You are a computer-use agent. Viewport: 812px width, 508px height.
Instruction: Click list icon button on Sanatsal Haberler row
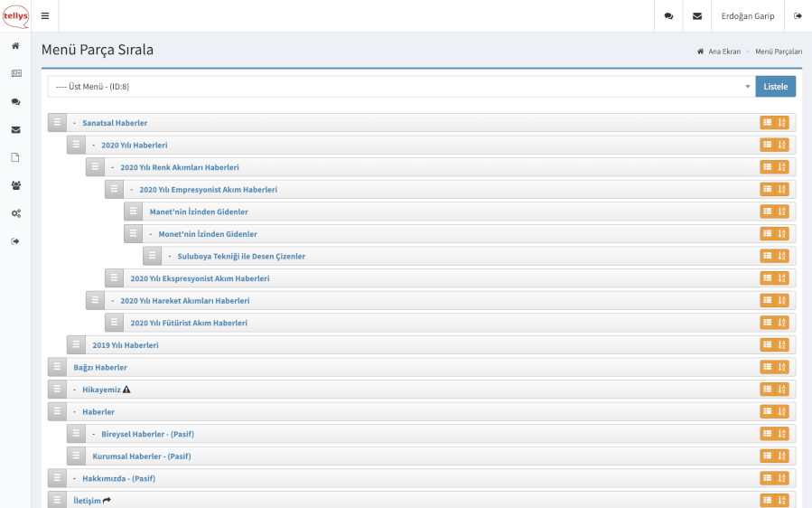click(767, 123)
